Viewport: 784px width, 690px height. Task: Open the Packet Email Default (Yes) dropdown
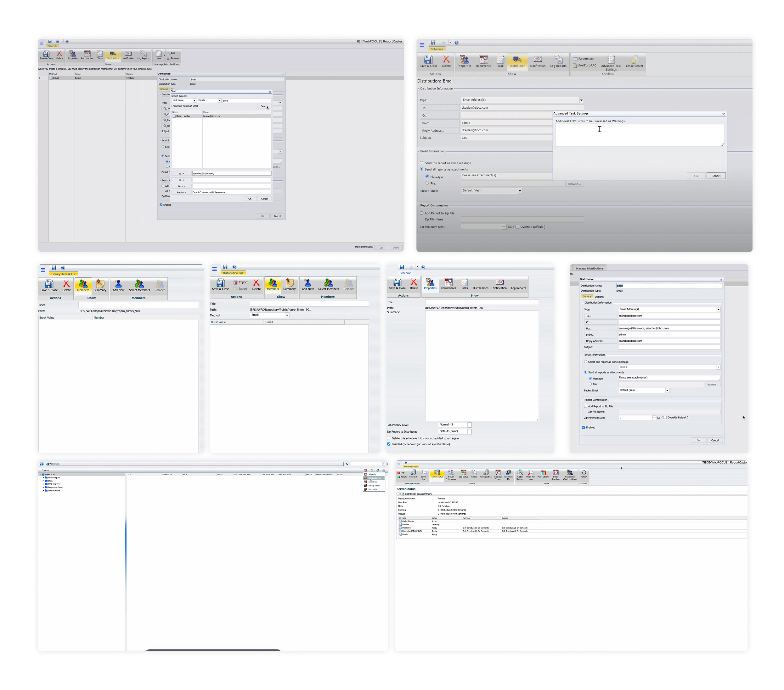[x=520, y=191]
